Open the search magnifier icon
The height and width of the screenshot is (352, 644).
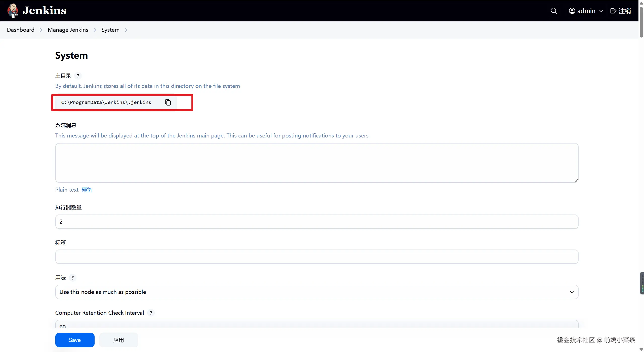click(x=554, y=11)
